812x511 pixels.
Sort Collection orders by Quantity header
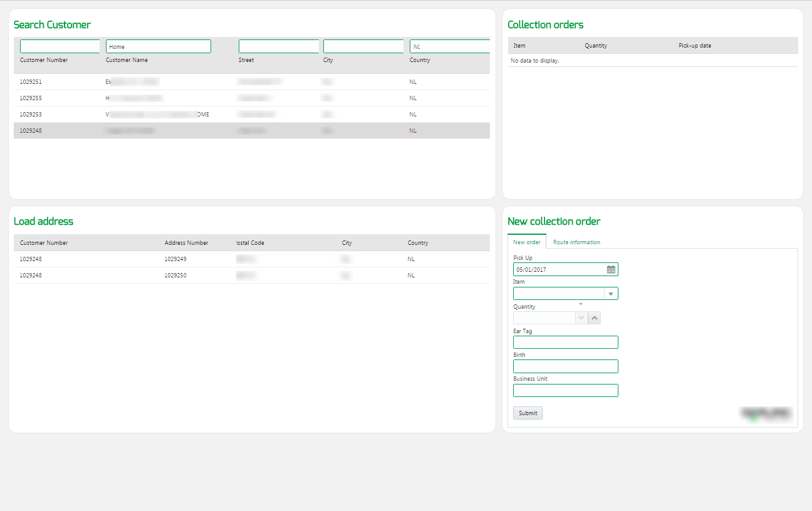point(596,46)
